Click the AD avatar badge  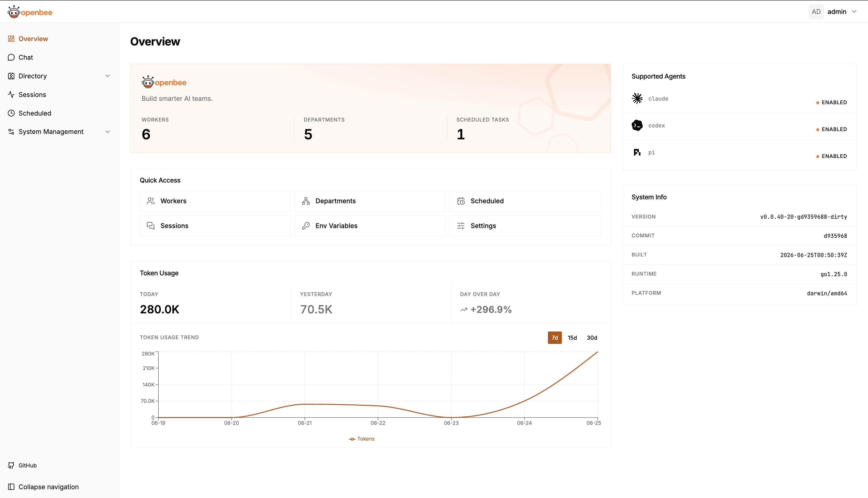pyautogui.click(x=816, y=12)
